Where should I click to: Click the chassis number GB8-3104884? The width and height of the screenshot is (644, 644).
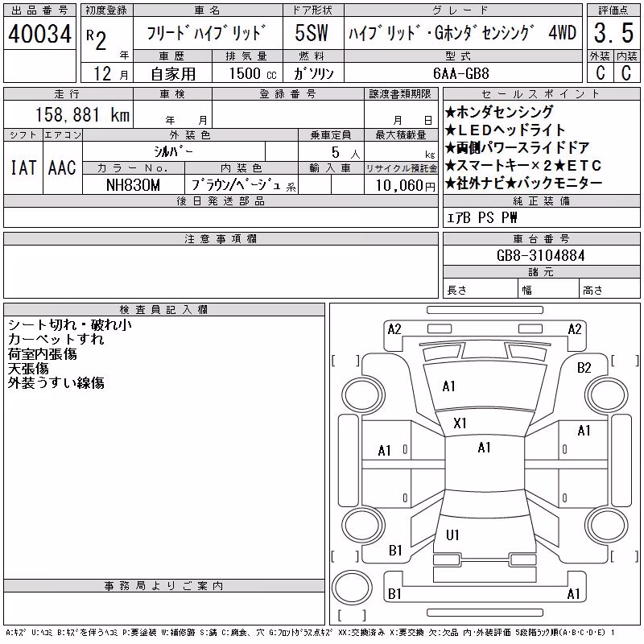click(540, 255)
